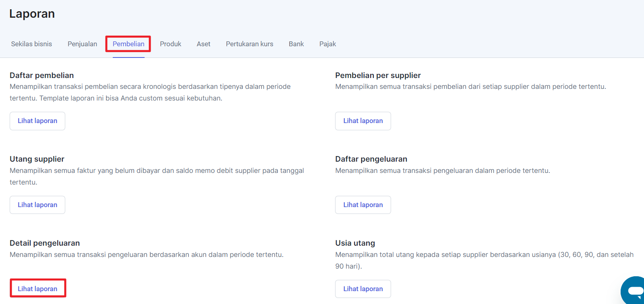This screenshot has width=644, height=304.
Task: Open Lihat laporan for Utang supplier
Action: point(37,205)
